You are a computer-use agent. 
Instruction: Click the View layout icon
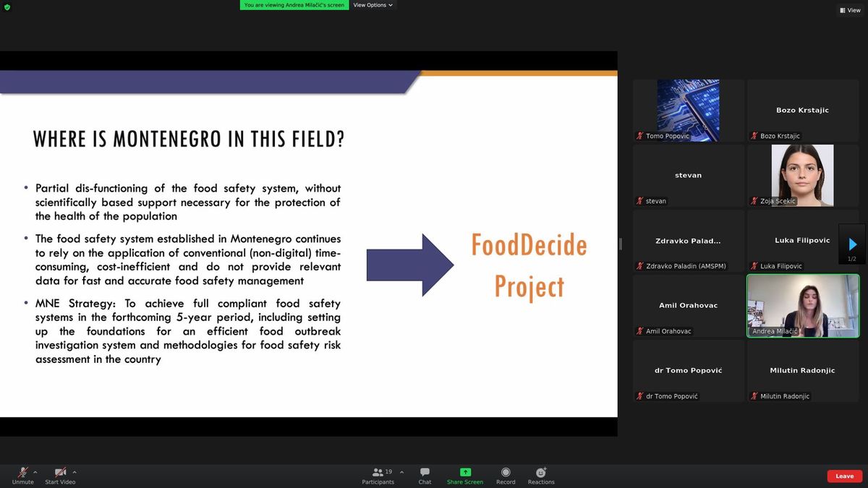(850, 10)
